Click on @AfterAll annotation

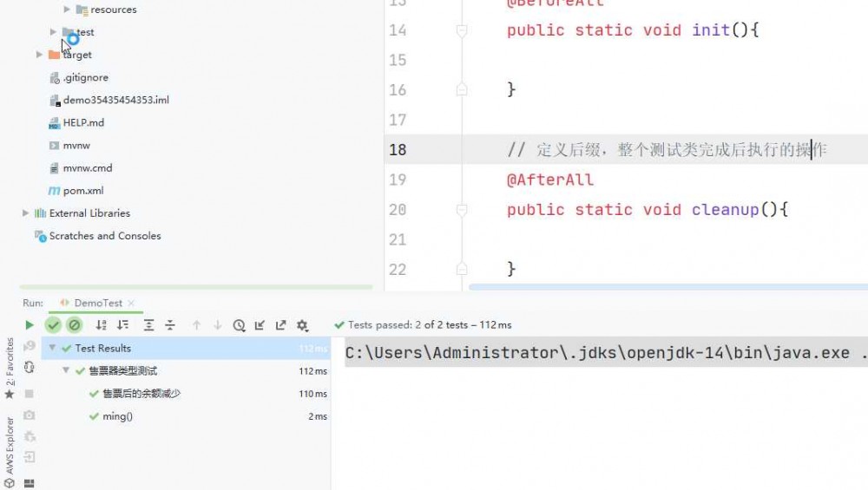(x=550, y=180)
